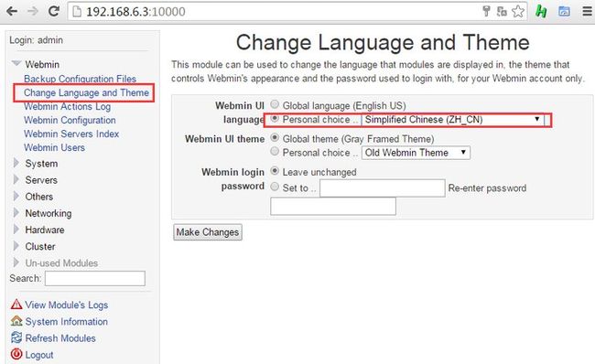Open the Simplified Chinese (ZH_CN) language dropdown
Image resolution: width=595 pixels, height=364 pixels.
coord(453,120)
